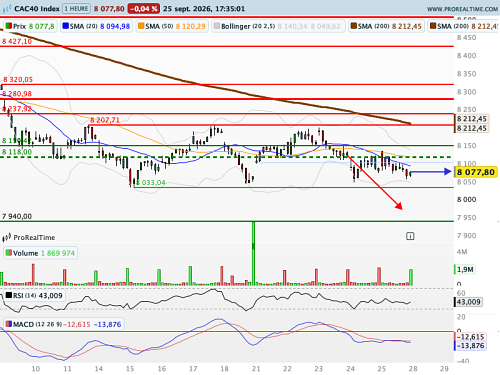The width and height of the screenshot is (500, 375).
Task: Click the 8 033,04 support level label
Action: coord(151,183)
